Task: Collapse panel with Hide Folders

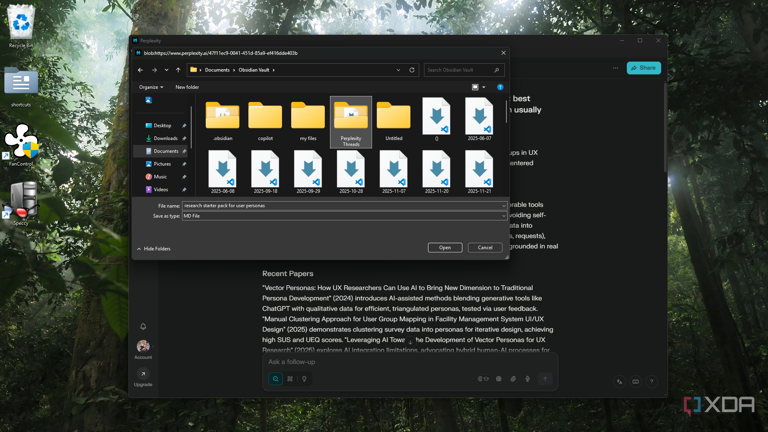Action: 154,248
